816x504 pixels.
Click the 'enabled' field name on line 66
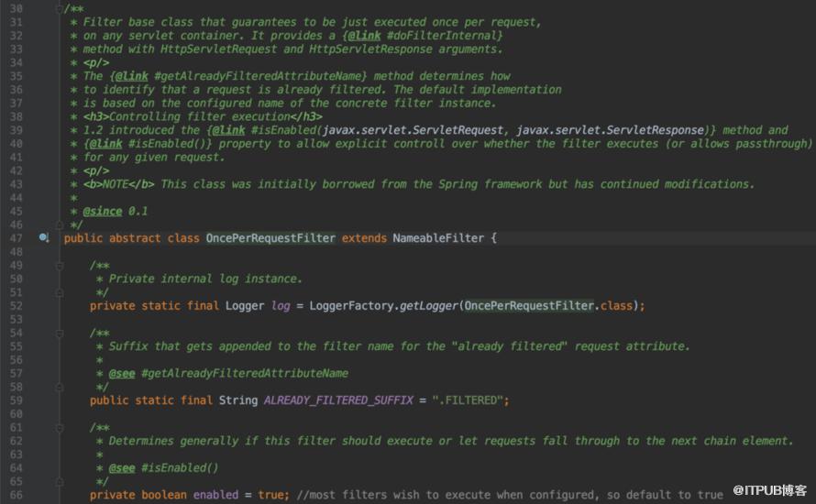(215, 495)
